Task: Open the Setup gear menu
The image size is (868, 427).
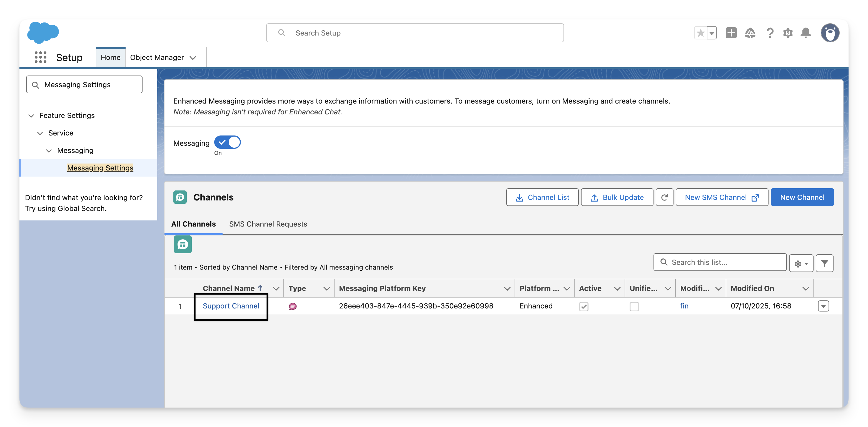Action: pyautogui.click(x=787, y=33)
